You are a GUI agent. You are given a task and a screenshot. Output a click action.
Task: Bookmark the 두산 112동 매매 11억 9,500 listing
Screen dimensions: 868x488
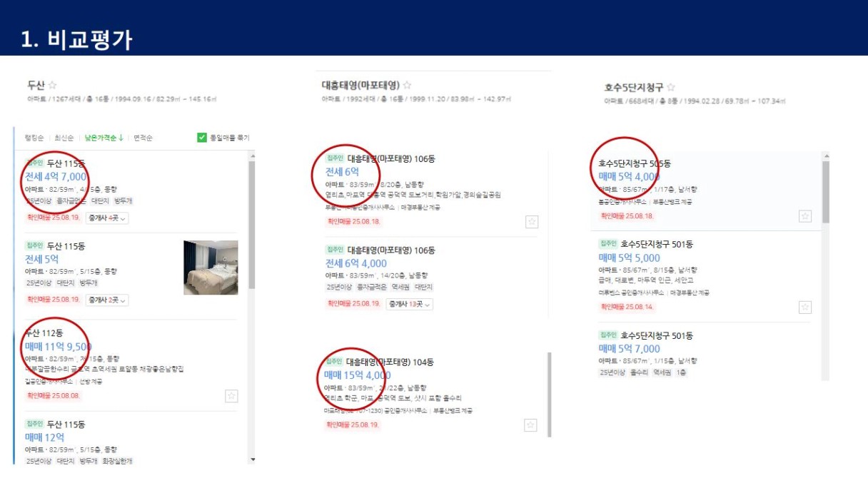point(231,396)
